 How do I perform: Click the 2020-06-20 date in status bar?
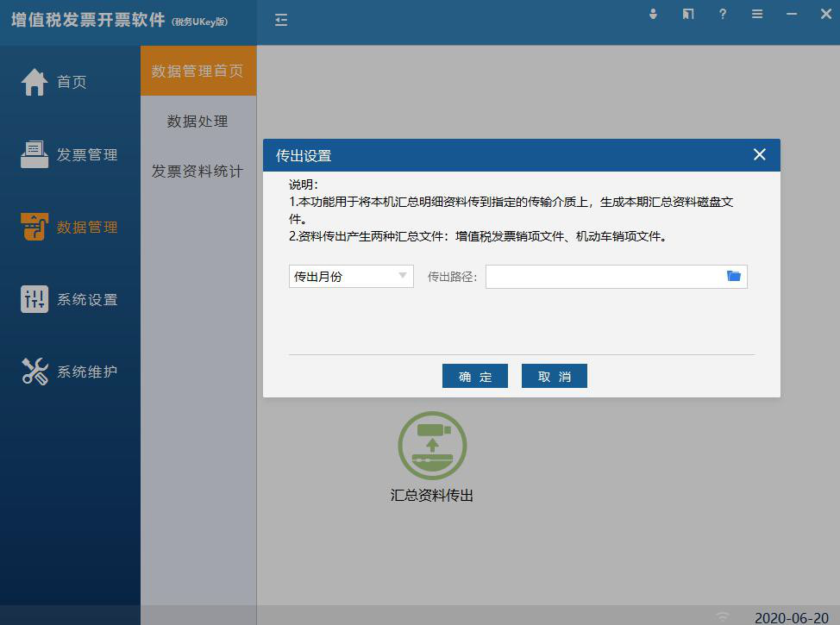point(791,617)
